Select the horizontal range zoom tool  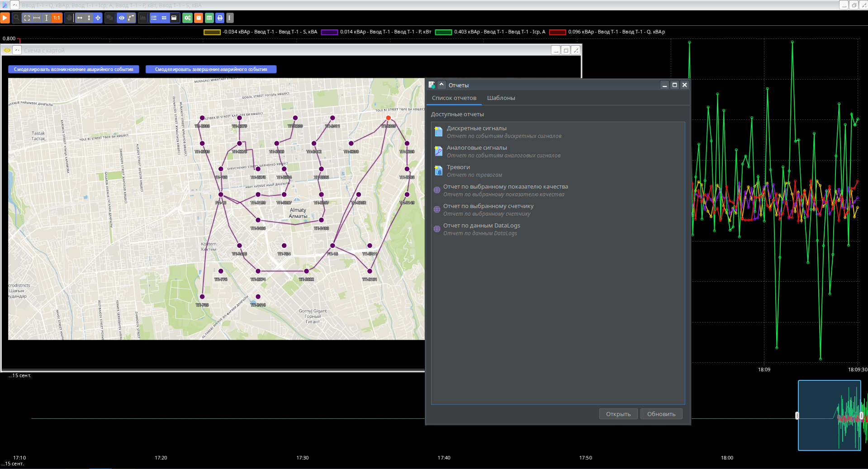[x=37, y=18]
